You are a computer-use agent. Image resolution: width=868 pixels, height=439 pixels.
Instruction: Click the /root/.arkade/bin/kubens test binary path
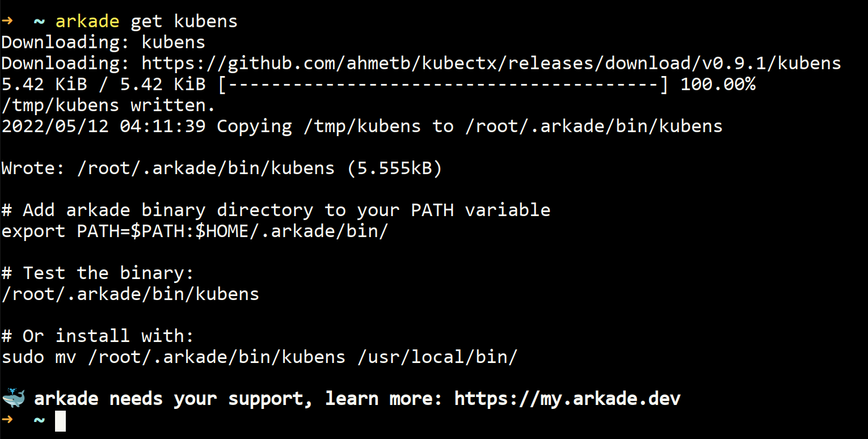click(x=130, y=294)
